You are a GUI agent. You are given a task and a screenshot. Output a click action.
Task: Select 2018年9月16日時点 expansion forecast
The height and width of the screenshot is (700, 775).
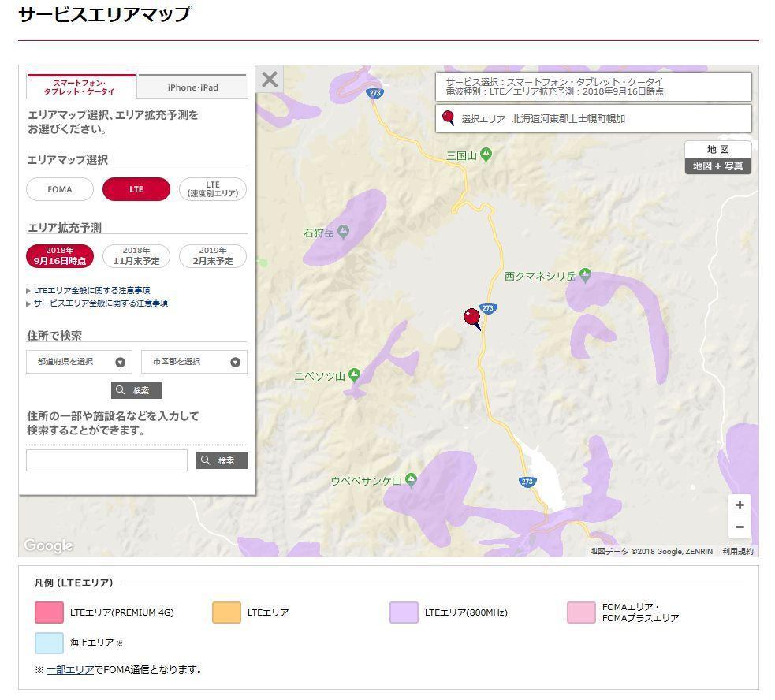coord(60,256)
